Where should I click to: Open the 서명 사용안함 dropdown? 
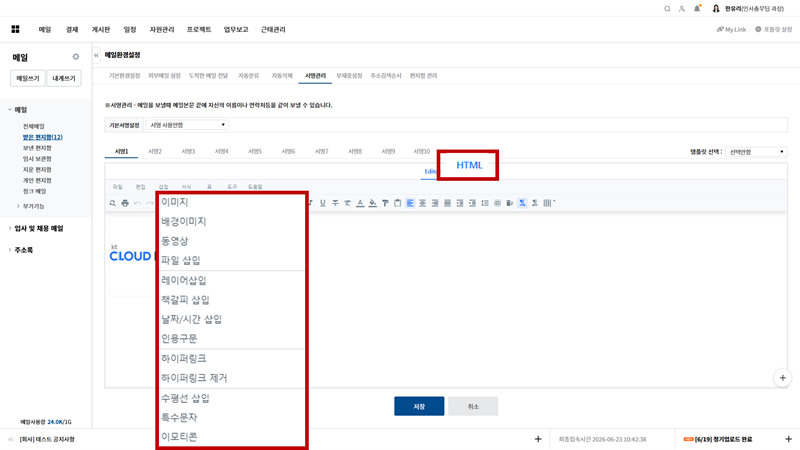pos(187,125)
